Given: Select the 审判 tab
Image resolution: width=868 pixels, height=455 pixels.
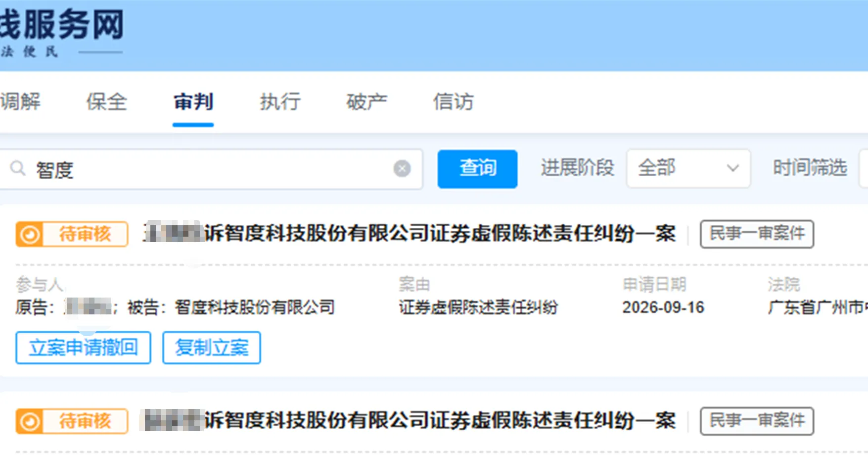Looking at the screenshot, I should tap(193, 101).
